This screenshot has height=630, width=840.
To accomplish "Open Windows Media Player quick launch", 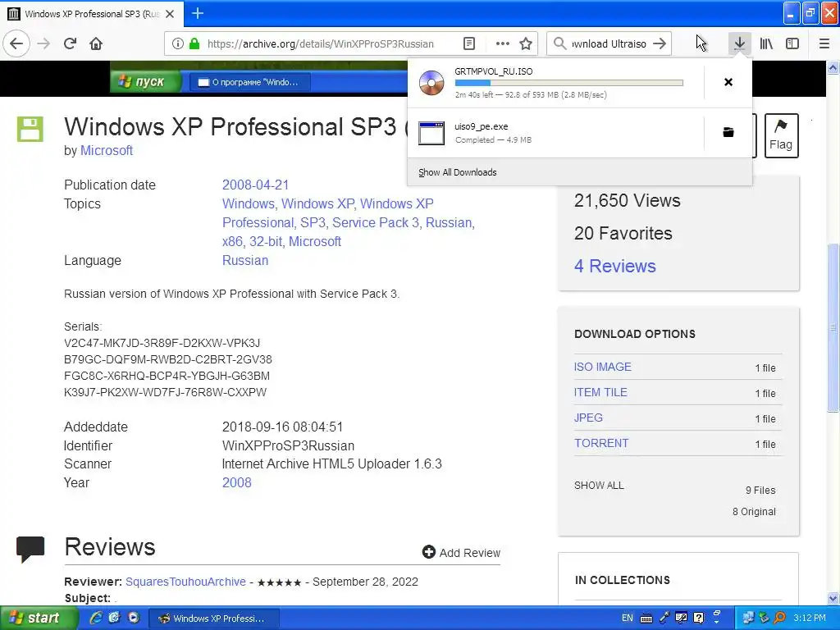I will click(134, 618).
